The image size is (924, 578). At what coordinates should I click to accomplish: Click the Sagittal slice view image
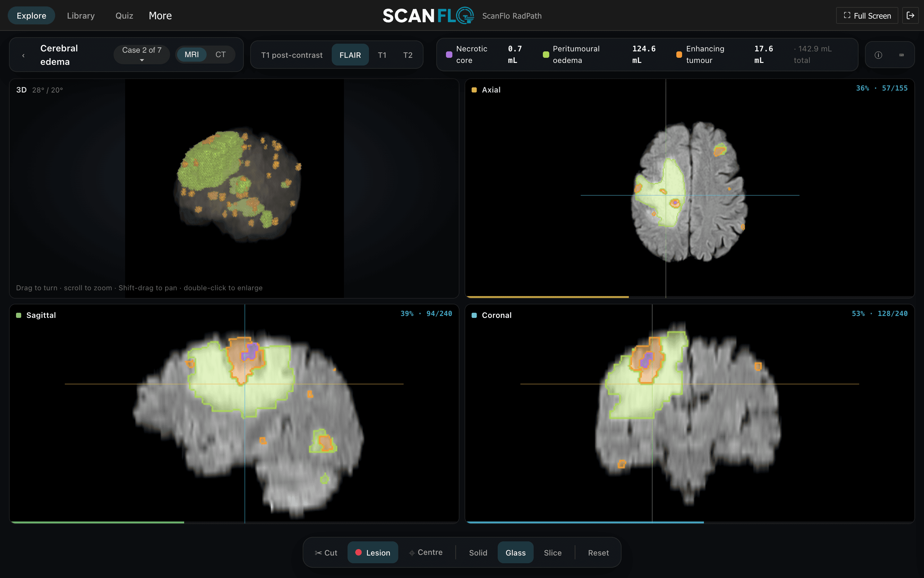click(x=248, y=424)
